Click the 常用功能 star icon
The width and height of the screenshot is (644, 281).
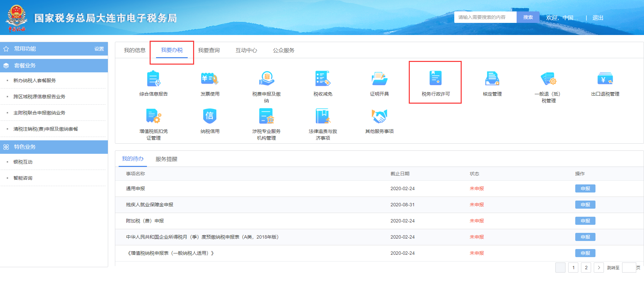[x=6, y=49]
